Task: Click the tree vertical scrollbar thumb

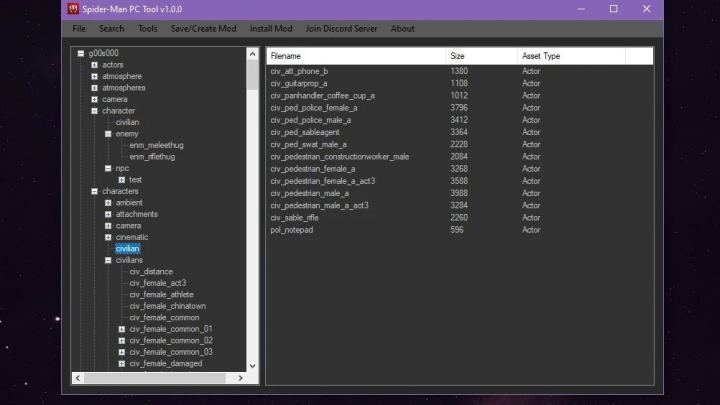Action: point(252,74)
